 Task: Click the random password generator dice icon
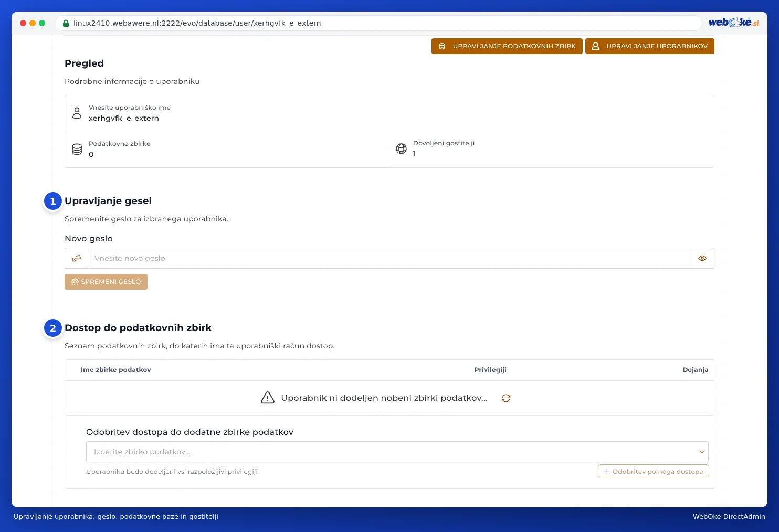[77, 258]
